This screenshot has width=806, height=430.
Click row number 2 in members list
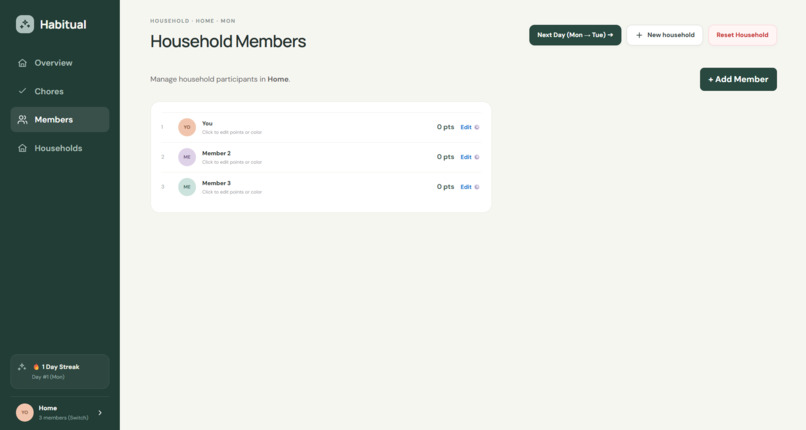pyautogui.click(x=162, y=157)
